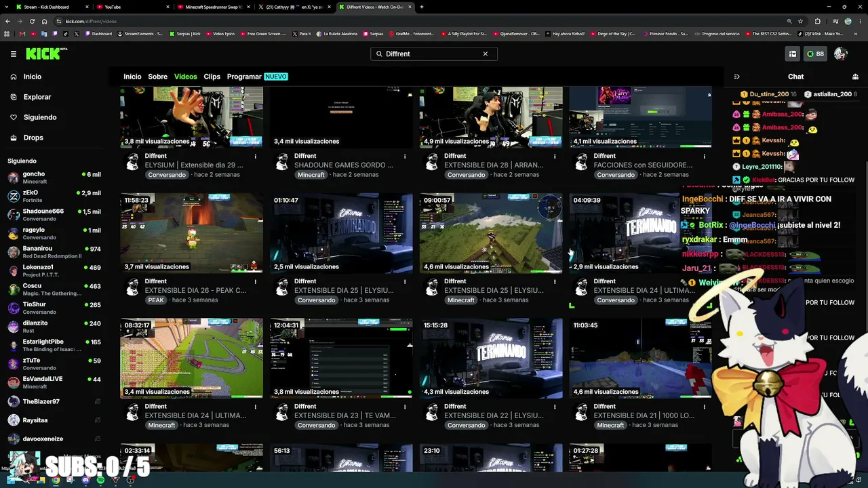Open the ELYSIUM | Extensible dia 29 title
The image size is (868, 488).
pyautogui.click(x=194, y=165)
